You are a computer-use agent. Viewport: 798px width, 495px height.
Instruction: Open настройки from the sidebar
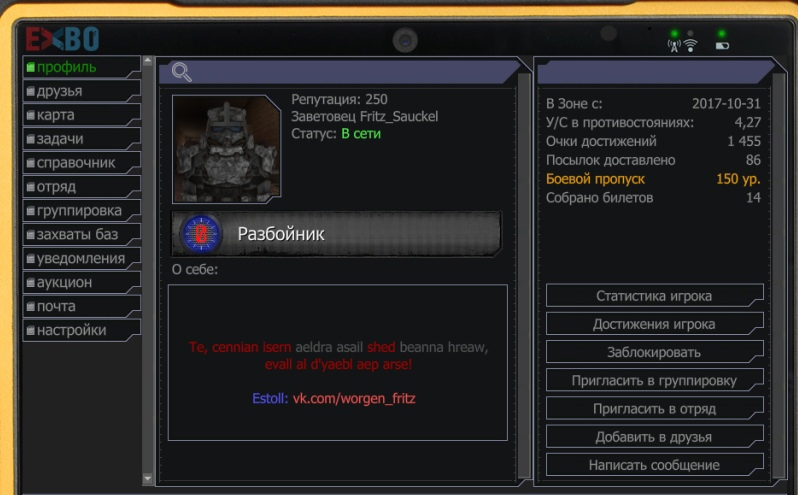[x=81, y=330]
